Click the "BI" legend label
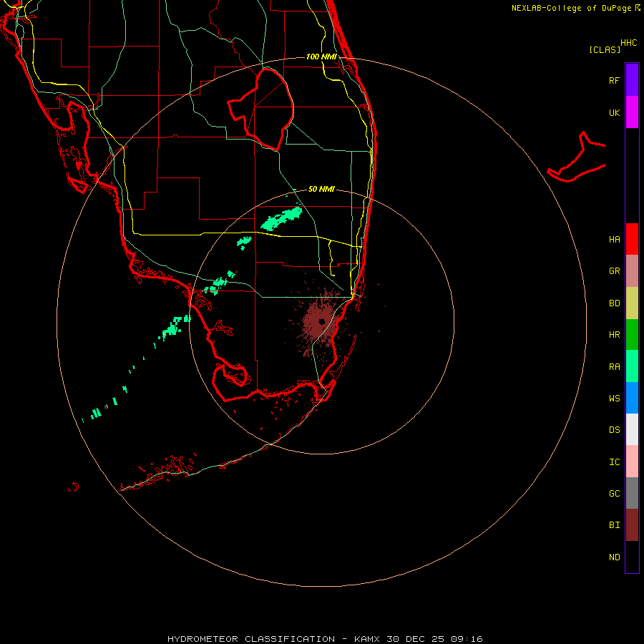This screenshot has width=644, height=644. [x=614, y=525]
